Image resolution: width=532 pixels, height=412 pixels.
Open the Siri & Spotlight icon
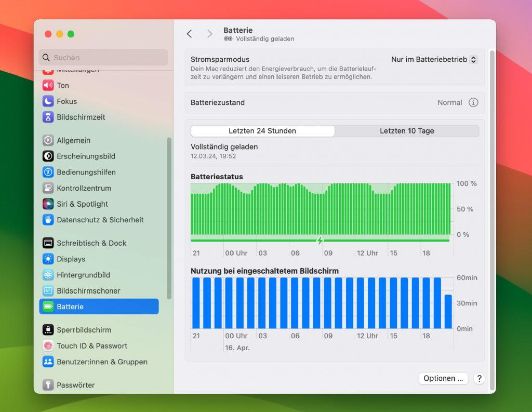[48, 204]
